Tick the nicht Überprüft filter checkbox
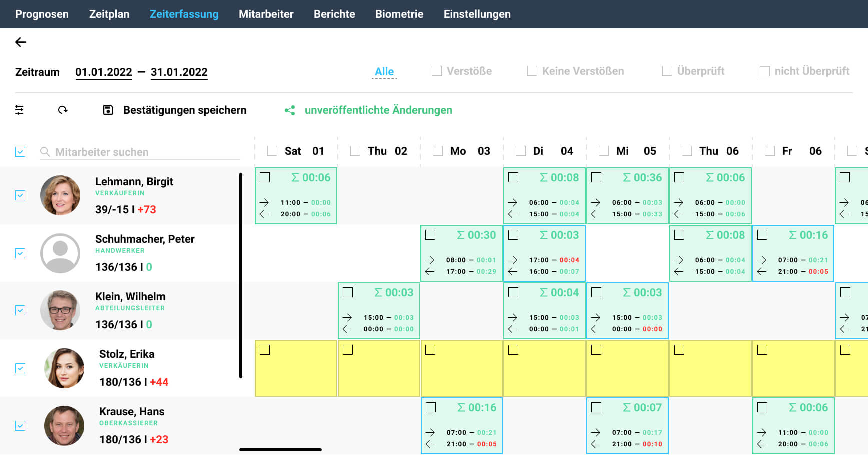 (765, 71)
